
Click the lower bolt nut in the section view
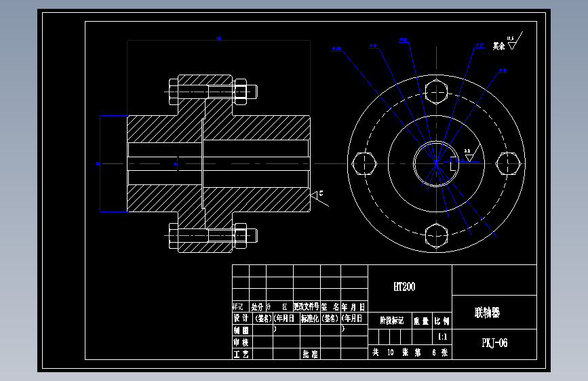point(240,236)
